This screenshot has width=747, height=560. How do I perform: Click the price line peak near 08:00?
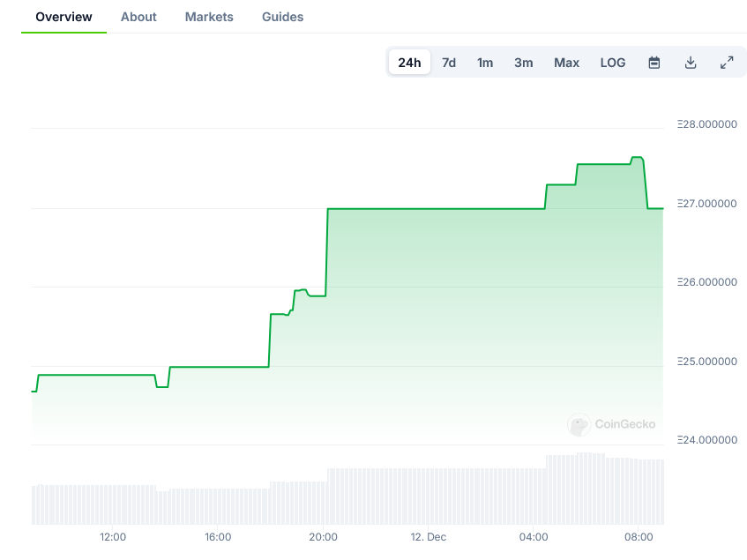point(637,158)
